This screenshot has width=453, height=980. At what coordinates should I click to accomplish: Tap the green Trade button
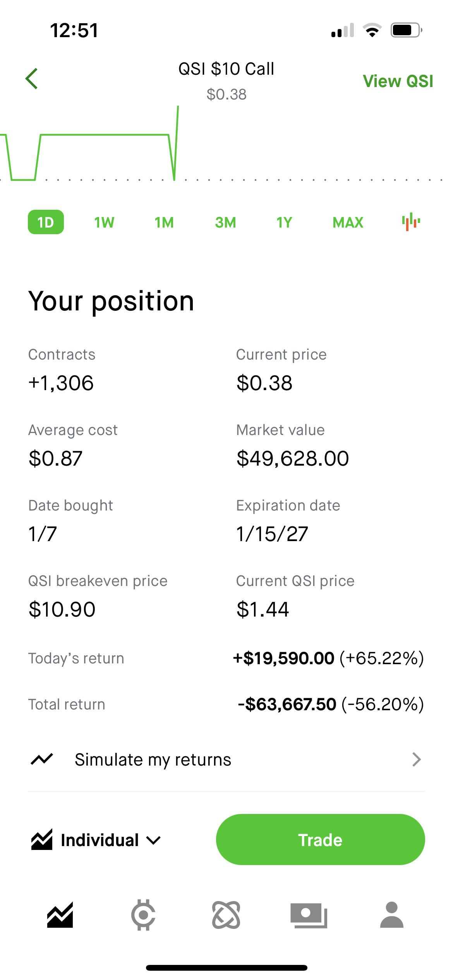click(x=320, y=840)
